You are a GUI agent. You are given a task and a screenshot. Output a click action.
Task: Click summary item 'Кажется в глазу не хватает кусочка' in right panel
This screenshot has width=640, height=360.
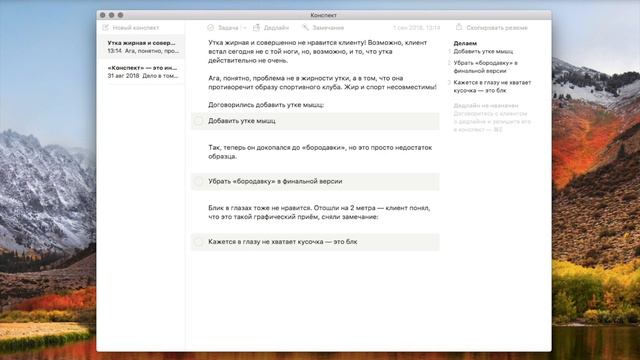tap(492, 86)
